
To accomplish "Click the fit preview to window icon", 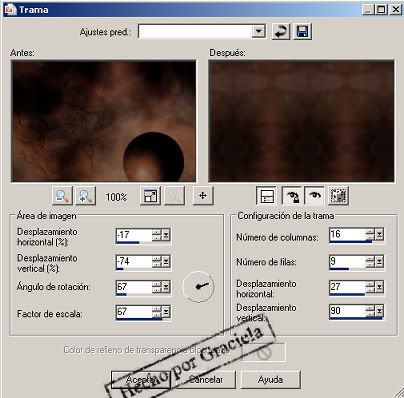I will [150, 196].
